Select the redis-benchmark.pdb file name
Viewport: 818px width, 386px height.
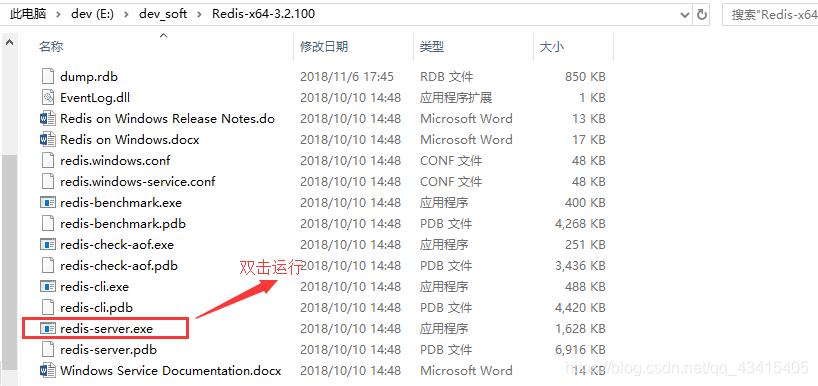pyautogui.click(x=123, y=224)
